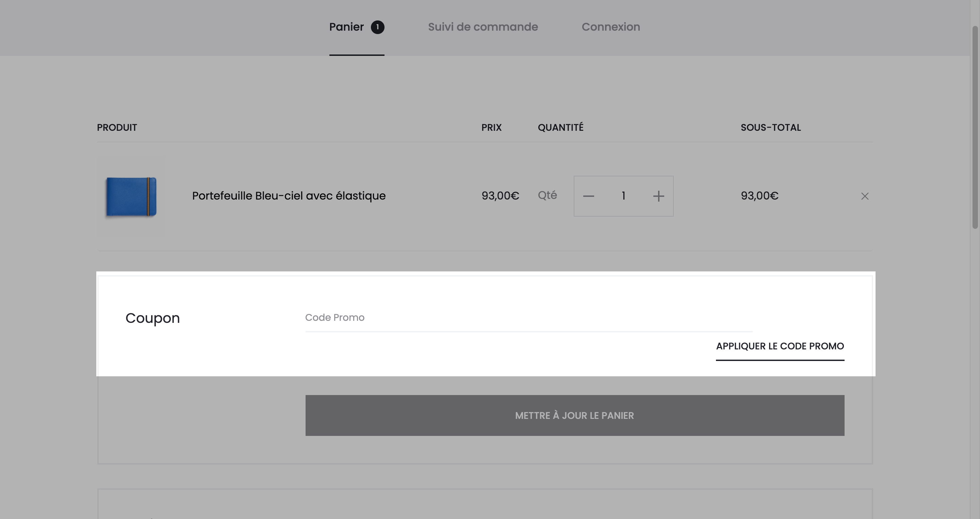Increase wallet quantity with the plus icon

click(658, 196)
